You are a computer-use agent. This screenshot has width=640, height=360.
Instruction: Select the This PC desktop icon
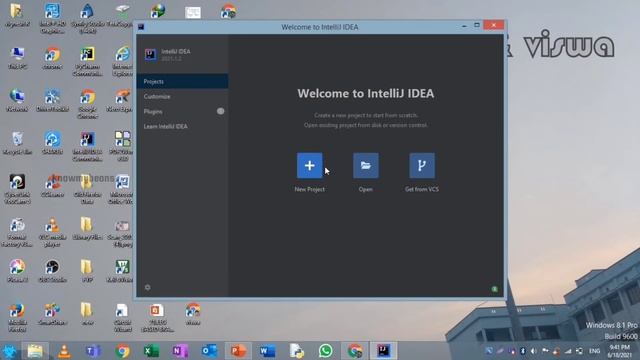pyautogui.click(x=17, y=58)
